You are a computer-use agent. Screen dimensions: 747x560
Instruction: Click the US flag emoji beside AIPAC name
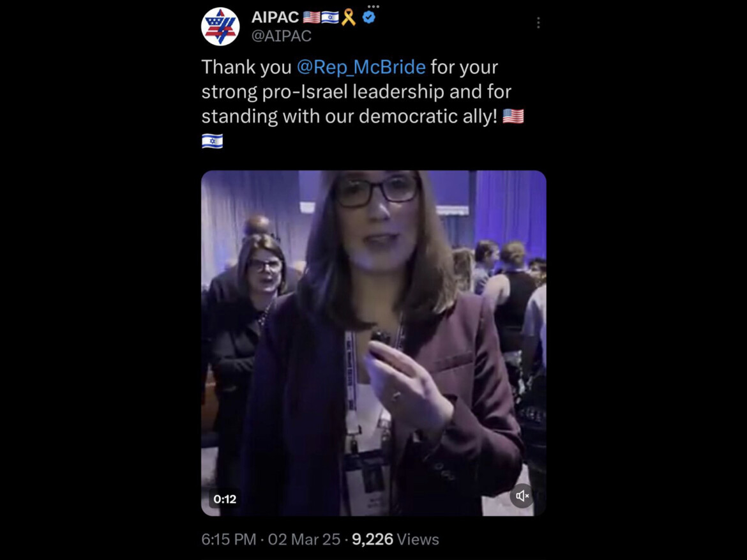[x=312, y=18]
